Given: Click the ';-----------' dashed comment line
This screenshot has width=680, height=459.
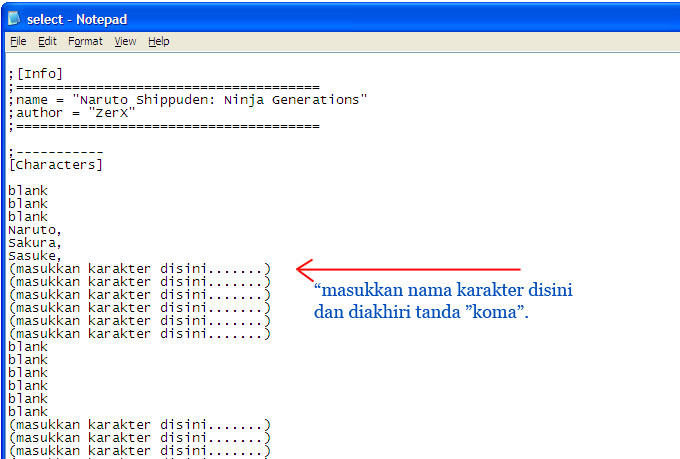Looking at the screenshot, I should [56, 152].
